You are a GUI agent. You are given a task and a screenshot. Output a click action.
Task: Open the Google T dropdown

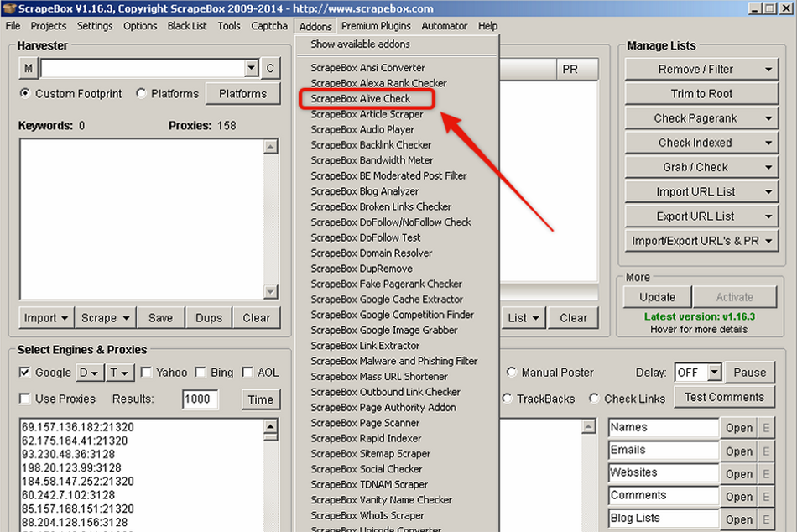[119, 373]
